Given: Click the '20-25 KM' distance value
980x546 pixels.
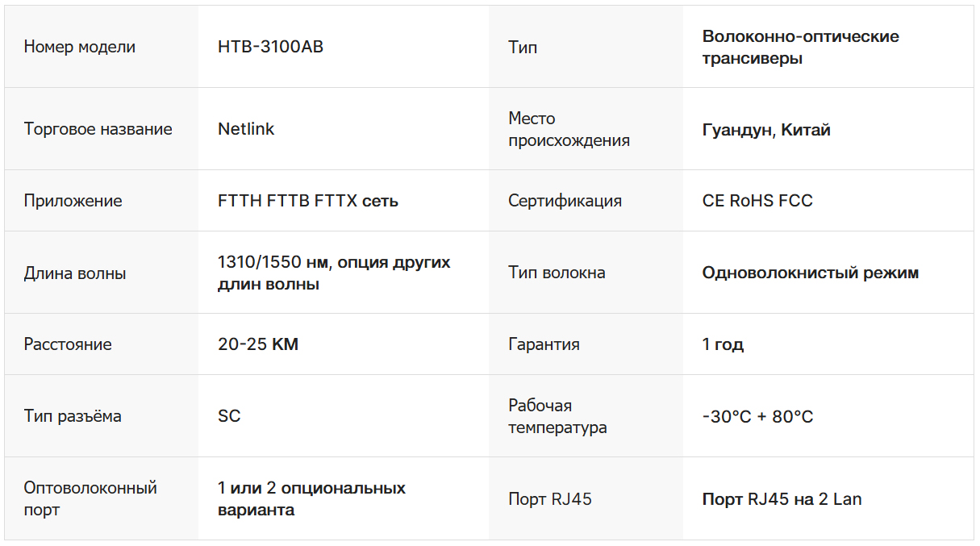Looking at the screenshot, I should click(257, 344).
